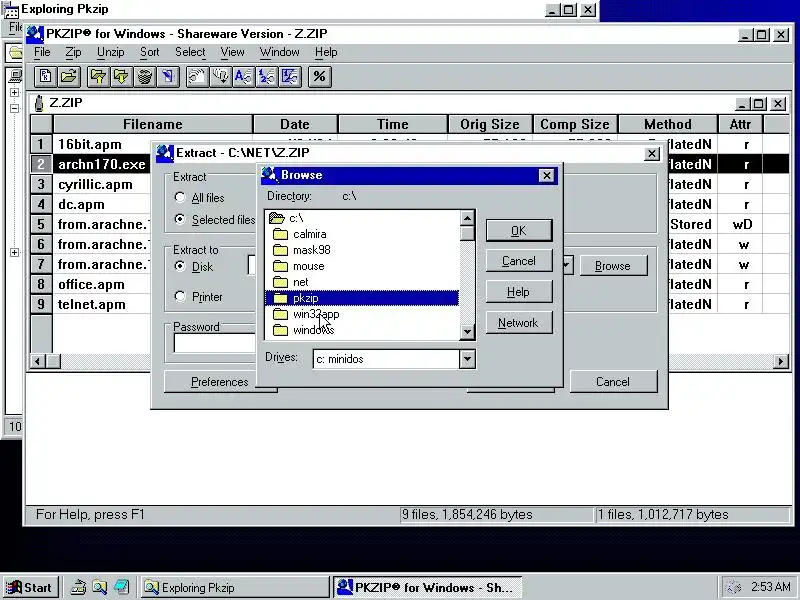Click the first quick launch icon after Start
Screen dimensions: 800x600
78,587
